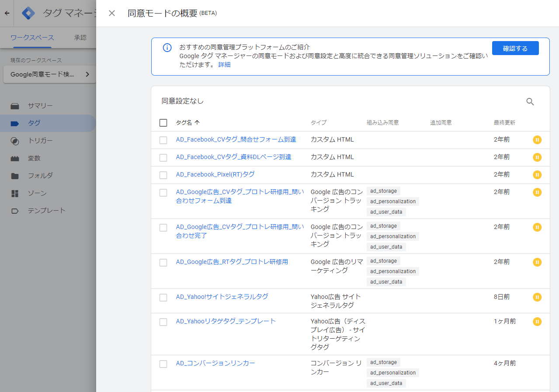Viewport: 559px width, 392px height.
Task: Open tag AD_Google広告_CVタグ 問い合わせ完了
Action: [240, 231]
